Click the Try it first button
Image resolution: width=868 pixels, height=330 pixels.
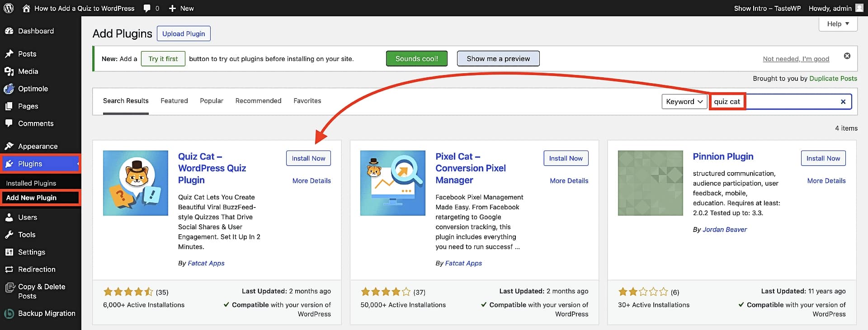coord(163,59)
